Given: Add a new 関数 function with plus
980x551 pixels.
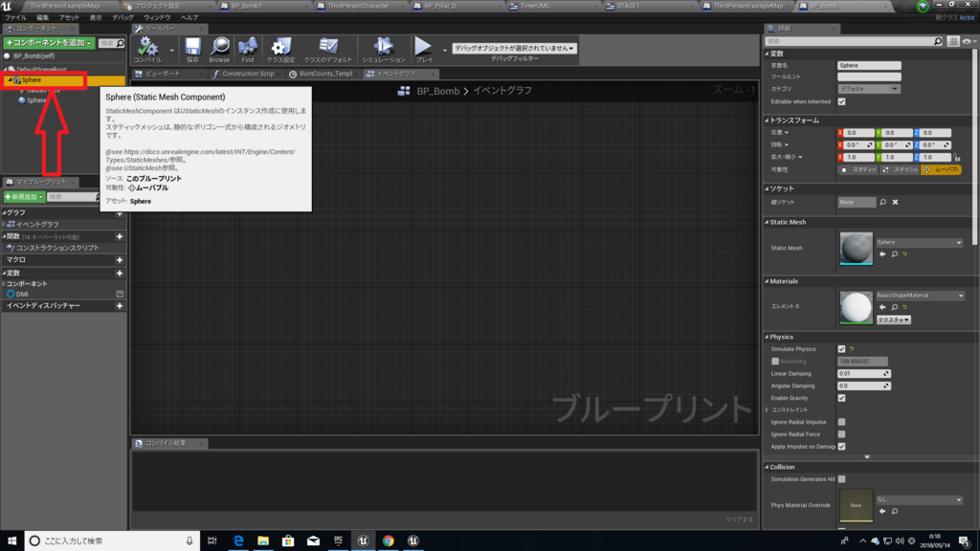Looking at the screenshot, I should 120,237.
